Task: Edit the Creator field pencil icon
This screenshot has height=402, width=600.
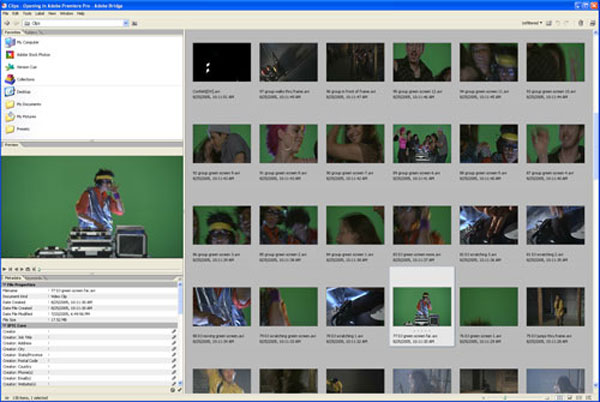Action: [x=174, y=332]
